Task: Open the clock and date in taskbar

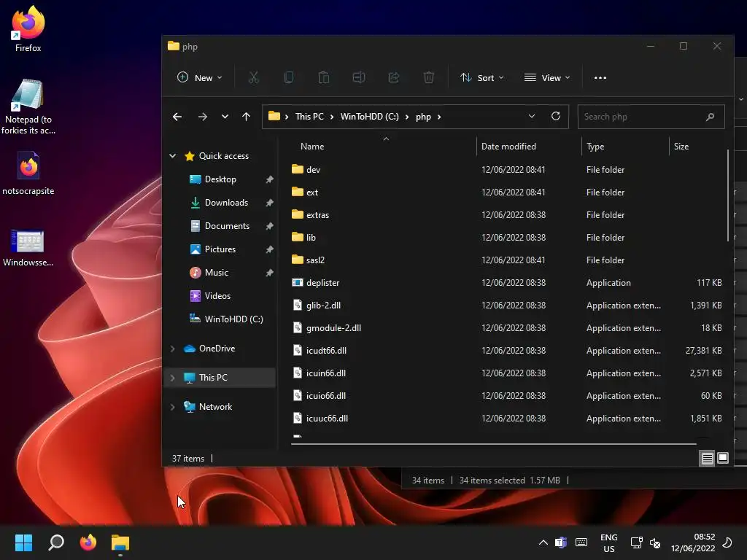Action: coord(693,542)
